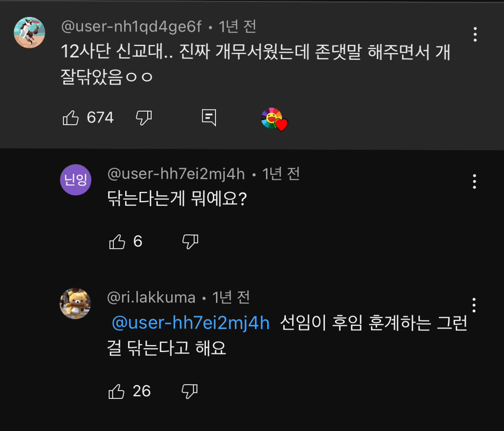The image size is (504, 431).
Task: Dislike the reply from @ri.lakkuma
Action: click(x=189, y=391)
